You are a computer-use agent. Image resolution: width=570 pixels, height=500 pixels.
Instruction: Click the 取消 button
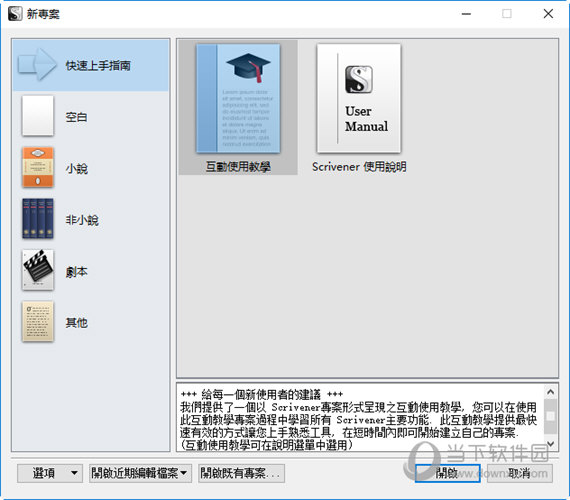[520, 473]
